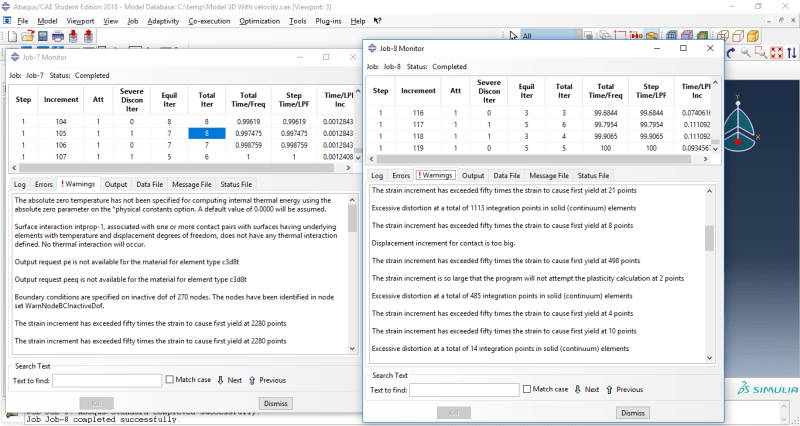Viewport: 800px width, 426px height.
Task: Click the database up-arrow export icon
Action: tap(88, 36)
